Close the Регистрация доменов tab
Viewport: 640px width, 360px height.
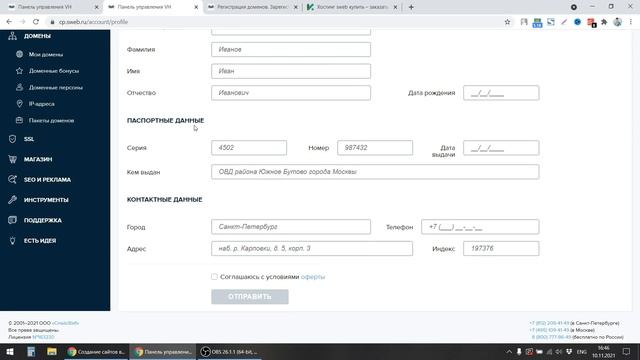point(296,7)
